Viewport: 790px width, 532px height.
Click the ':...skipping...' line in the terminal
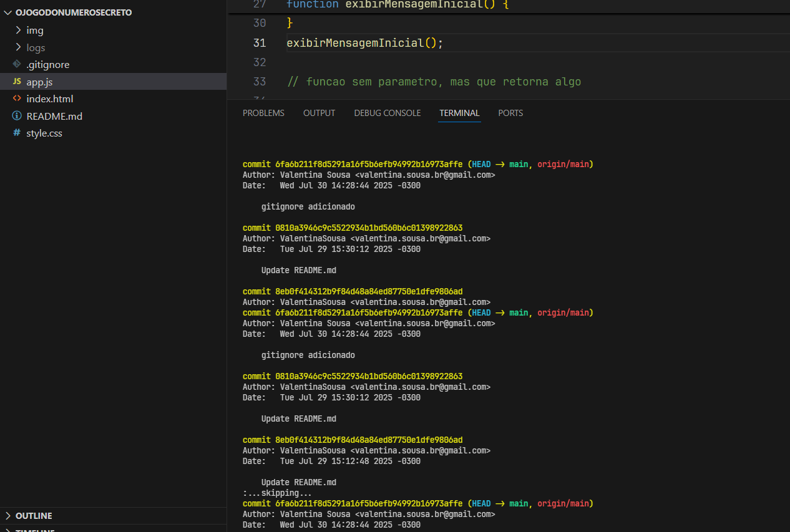(x=277, y=493)
